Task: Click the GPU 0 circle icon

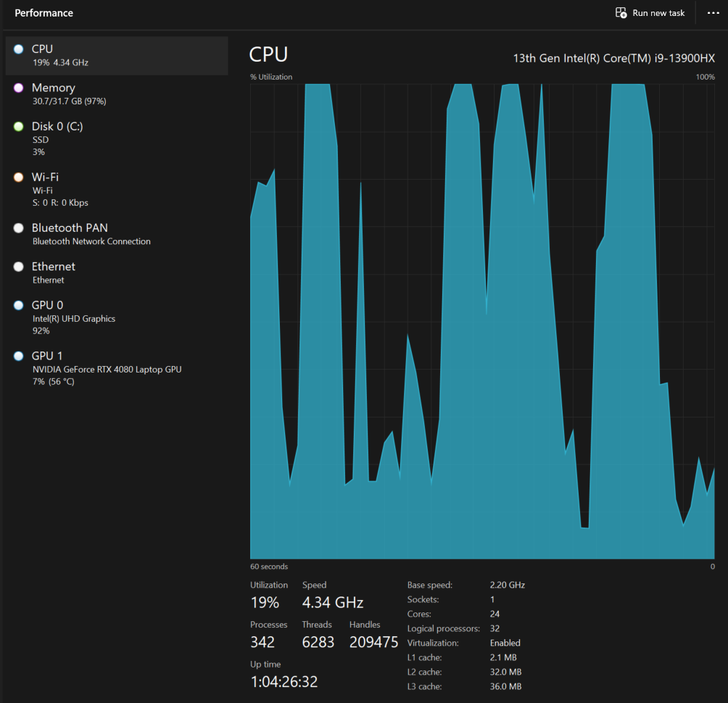Action: 18,305
